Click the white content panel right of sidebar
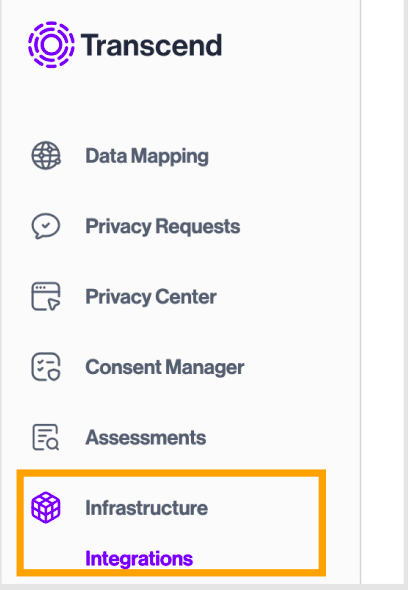The image size is (408, 590). [x=382, y=295]
